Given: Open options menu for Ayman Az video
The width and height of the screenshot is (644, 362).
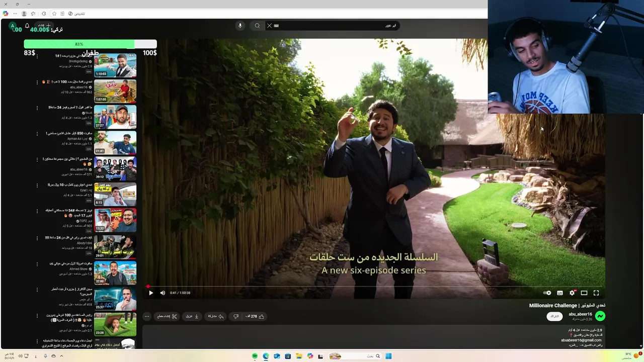Looking at the screenshot, I should click(x=37, y=134).
